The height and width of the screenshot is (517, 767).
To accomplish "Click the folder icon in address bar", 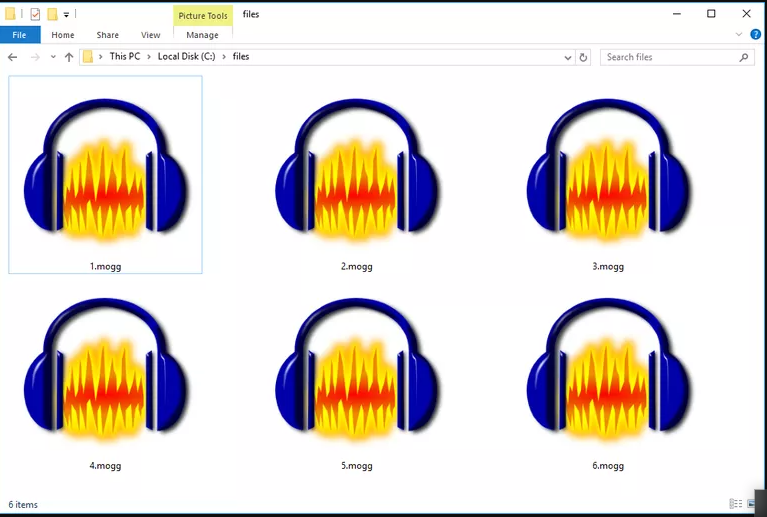I will click(88, 57).
